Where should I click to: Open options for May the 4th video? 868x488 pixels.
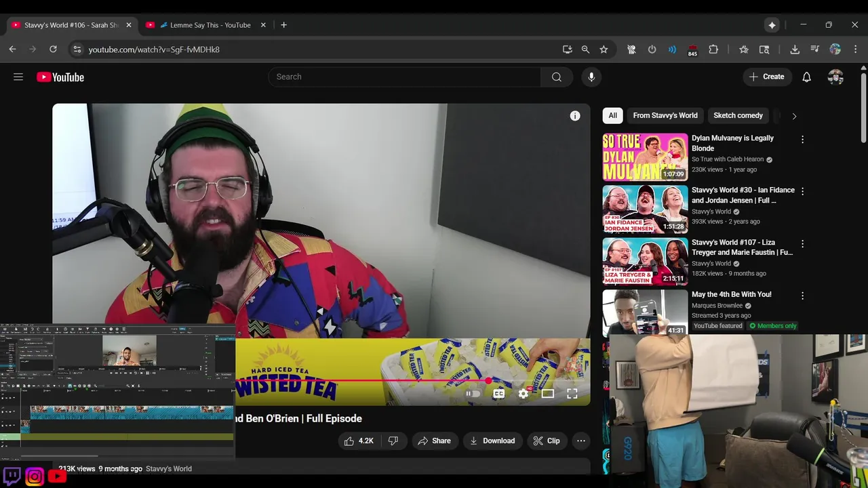(802, 296)
